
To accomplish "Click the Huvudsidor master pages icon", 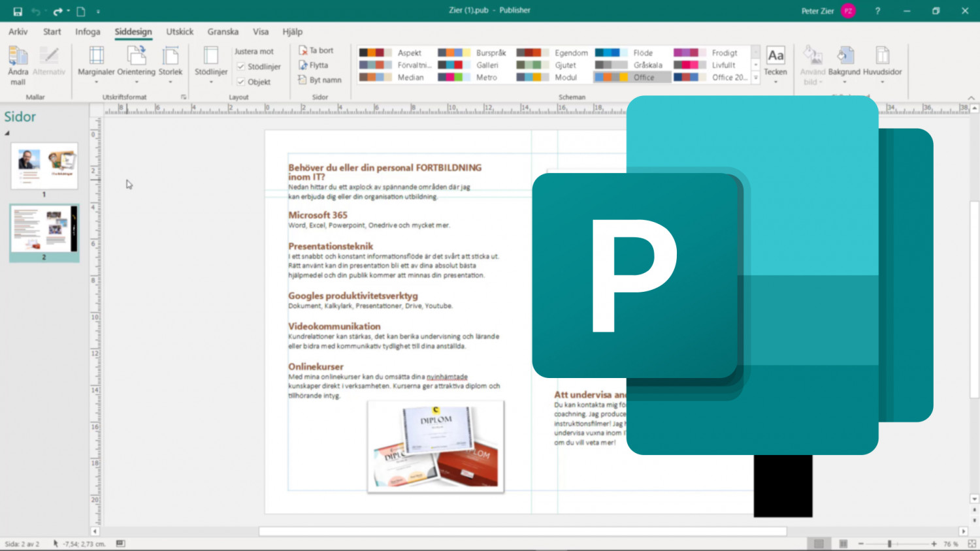I will tap(882, 55).
